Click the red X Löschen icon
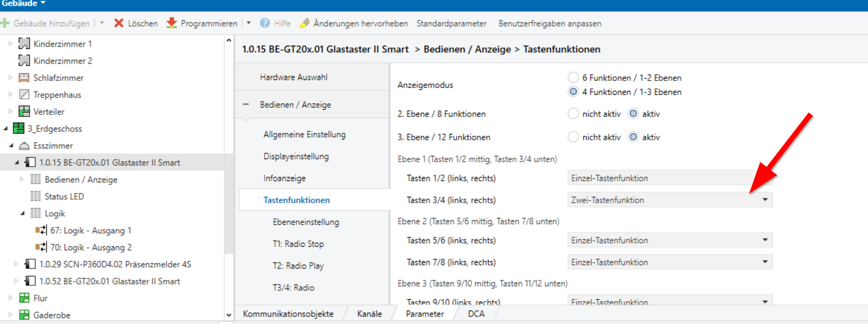868x324 pixels. click(x=118, y=23)
